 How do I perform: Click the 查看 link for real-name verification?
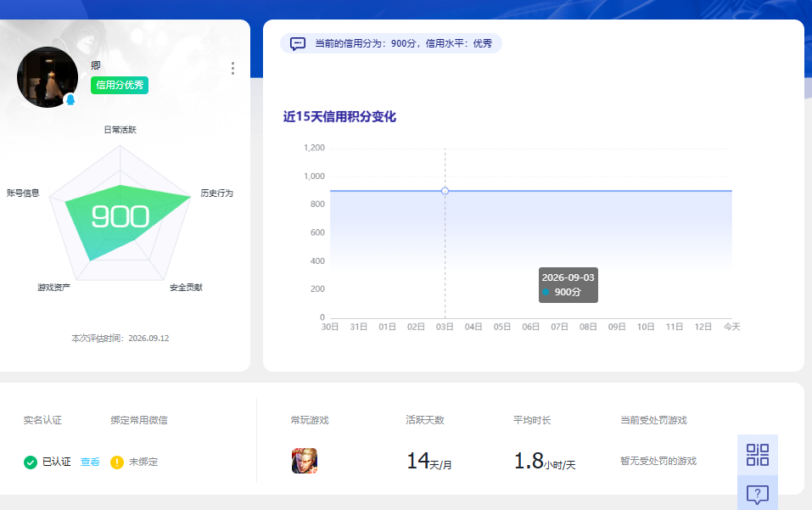pyautogui.click(x=90, y=462)
